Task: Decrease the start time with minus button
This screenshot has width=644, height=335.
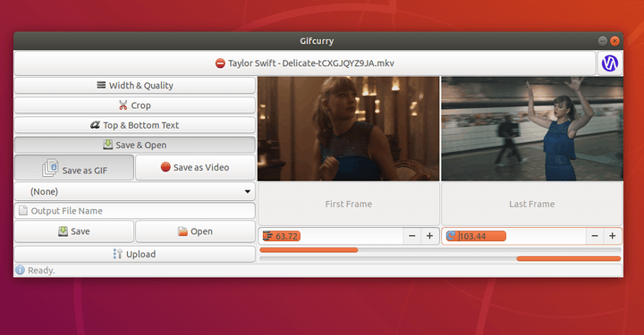Action: 412,236
